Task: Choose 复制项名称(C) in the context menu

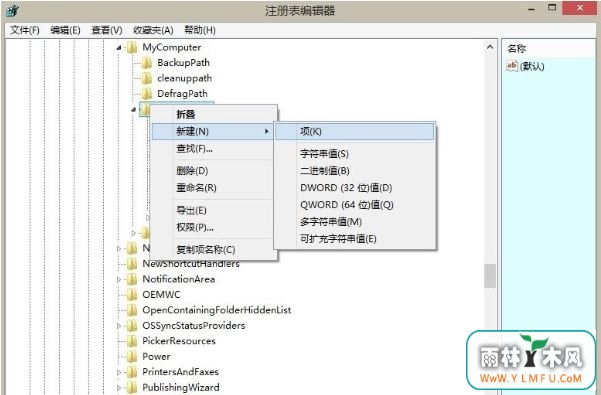Action: [x=214, y=250]
